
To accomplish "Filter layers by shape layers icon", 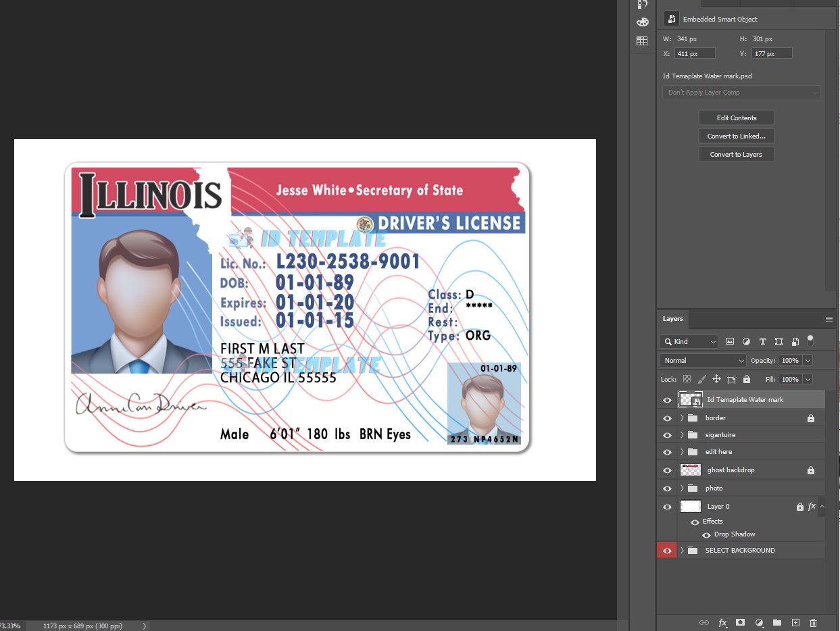I will coord(779,342).
